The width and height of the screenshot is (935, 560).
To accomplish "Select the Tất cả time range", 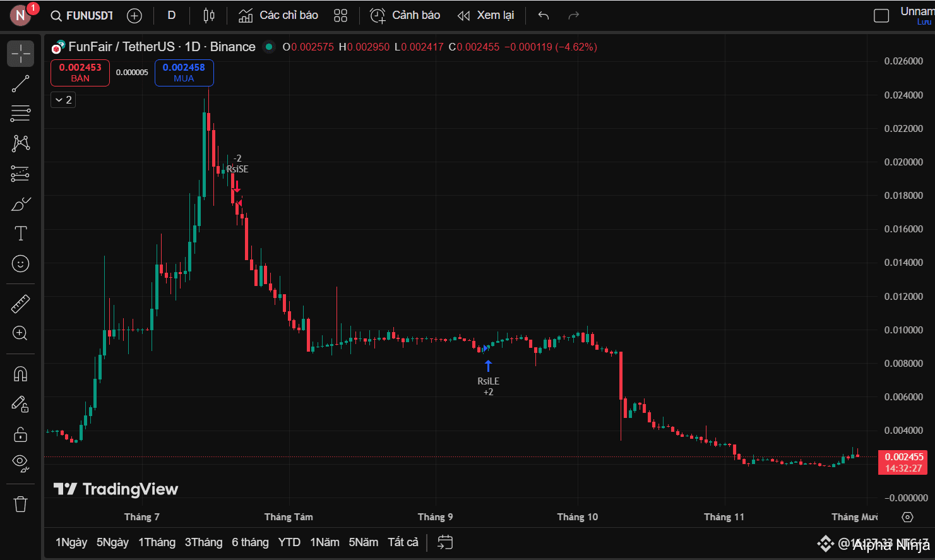I will click(403, 542).
